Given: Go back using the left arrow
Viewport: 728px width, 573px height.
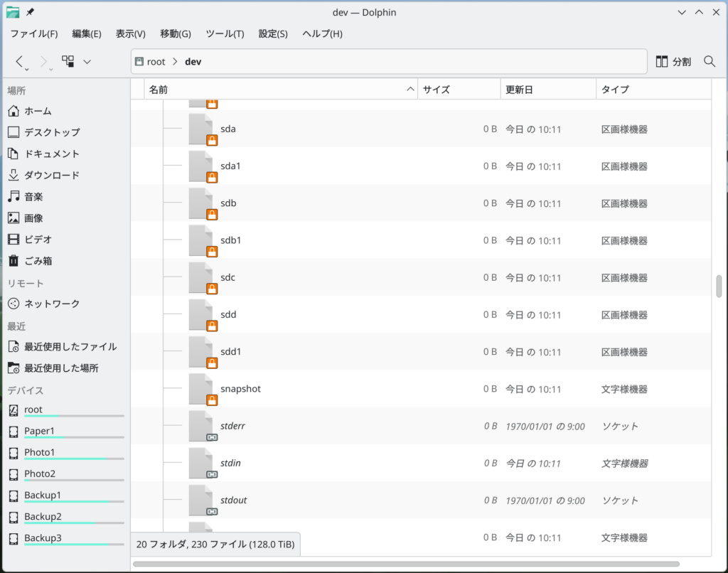Looking at the screenshot, I should pyautogui.click(x=20, y=62).
